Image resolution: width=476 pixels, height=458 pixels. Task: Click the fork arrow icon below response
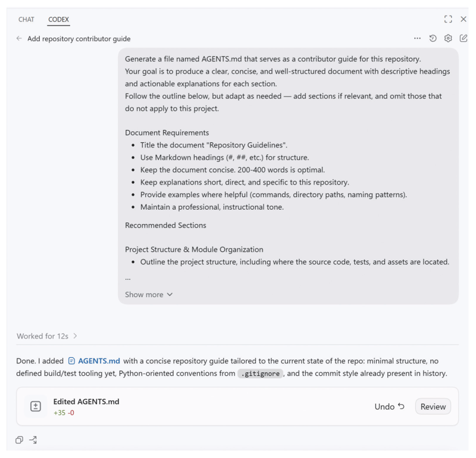pyautogui.click(x=33, y=440)
